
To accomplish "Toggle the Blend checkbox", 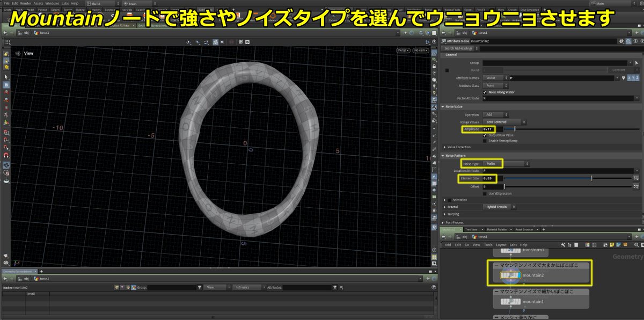I will (x=447, y=70).
